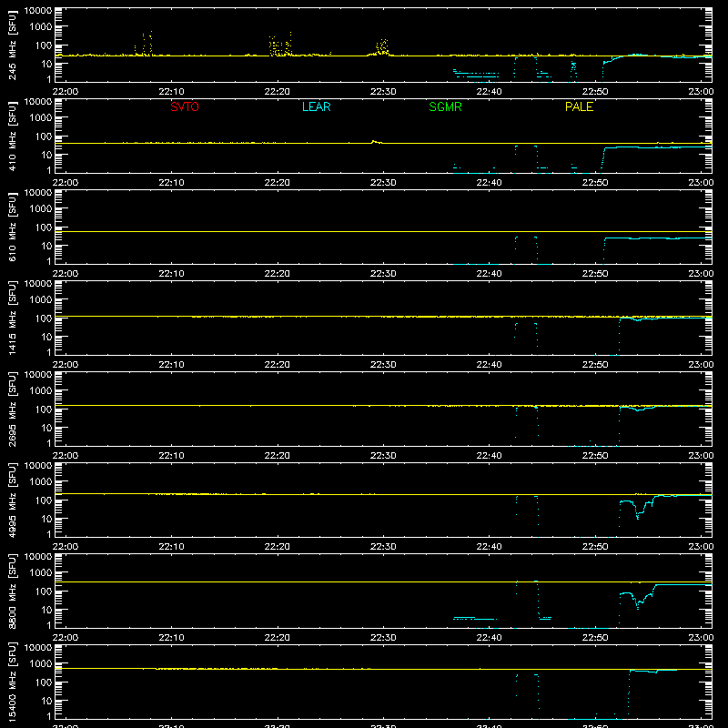Click the 22:30 tick under the 4995 MHz panel
The height and width of the screenshot is (728, 728).
pyautogui.click(x=383, y=547)
